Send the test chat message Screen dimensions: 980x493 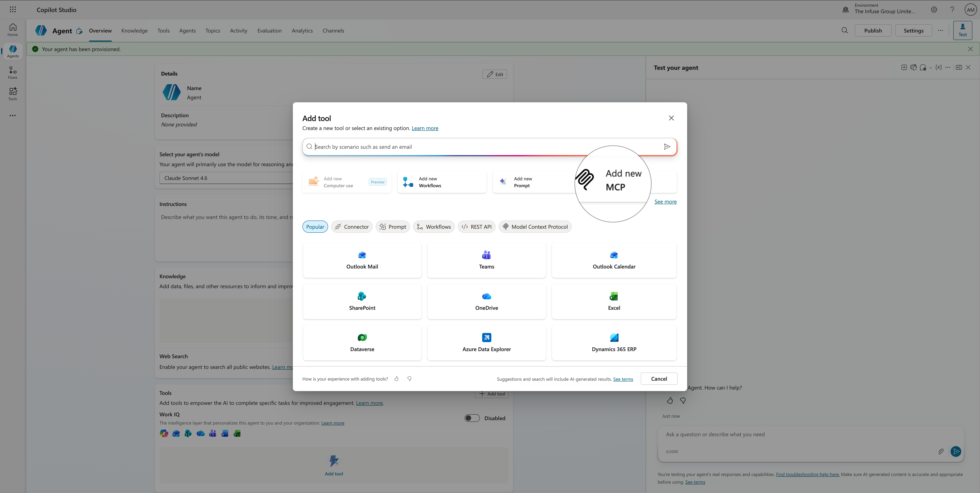click(x=956, y=452)
